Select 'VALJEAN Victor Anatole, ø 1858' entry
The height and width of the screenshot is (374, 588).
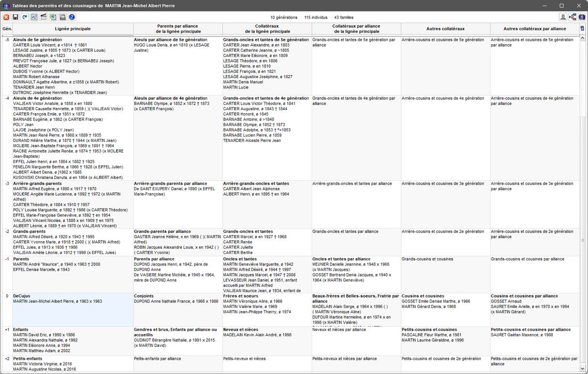53,104
